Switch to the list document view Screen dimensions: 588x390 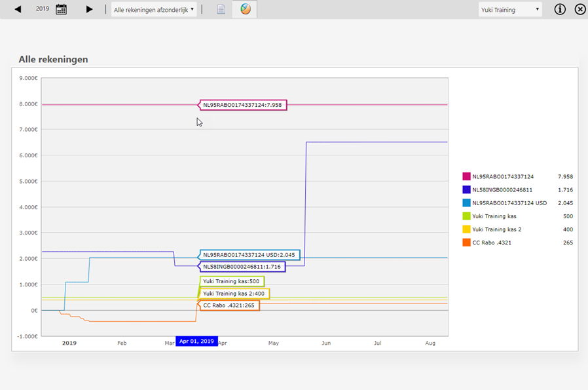[x=221, y=9]
